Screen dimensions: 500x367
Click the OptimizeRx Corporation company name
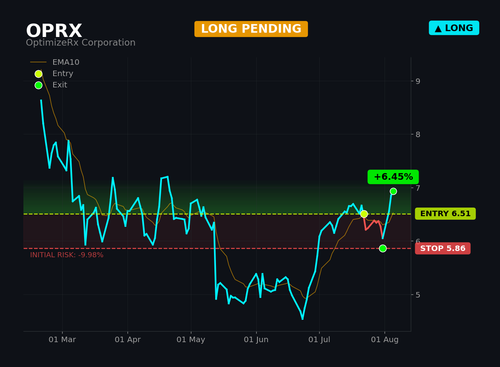[81, 43]
